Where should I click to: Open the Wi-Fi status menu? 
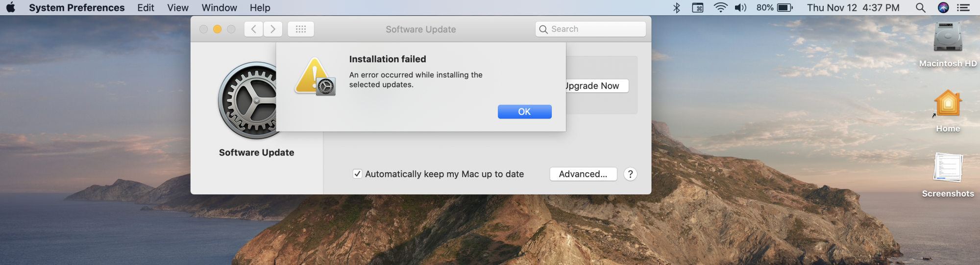720,7
